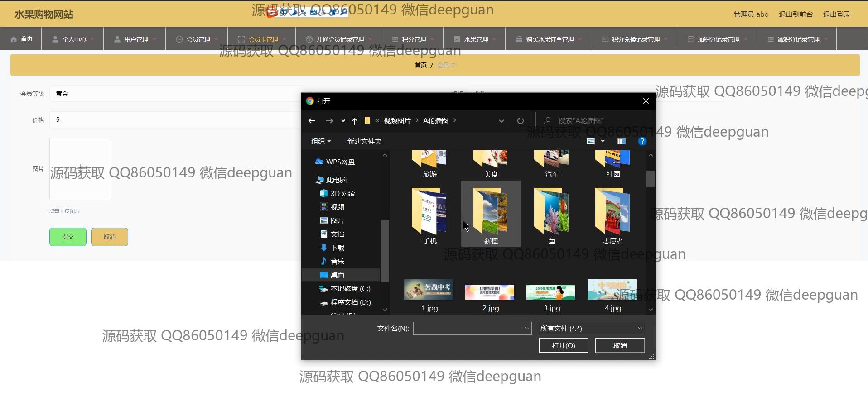Open the 新疆 folder
The width and height of the screenshot is (868, 420).
tap(491, 214)
